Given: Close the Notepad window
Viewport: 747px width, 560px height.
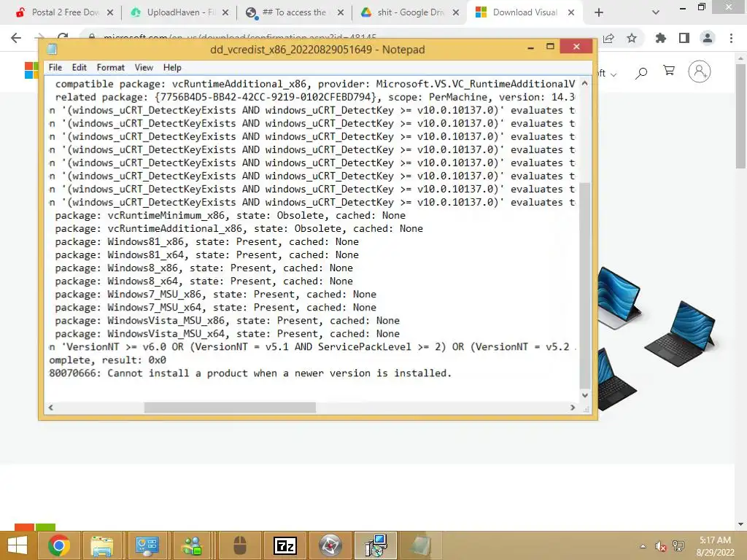Looking at the screenshot, I should tap(576, 46).
